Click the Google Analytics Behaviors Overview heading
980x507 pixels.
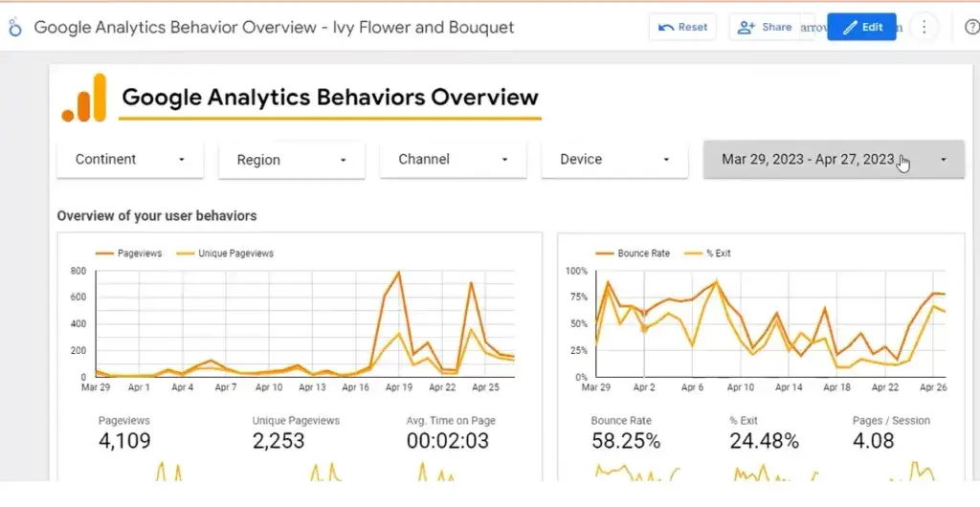(330, 98)
